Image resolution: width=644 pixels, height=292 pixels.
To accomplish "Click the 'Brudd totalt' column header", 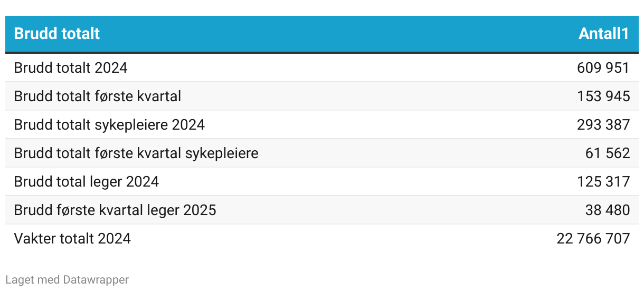I will [57, 34].
